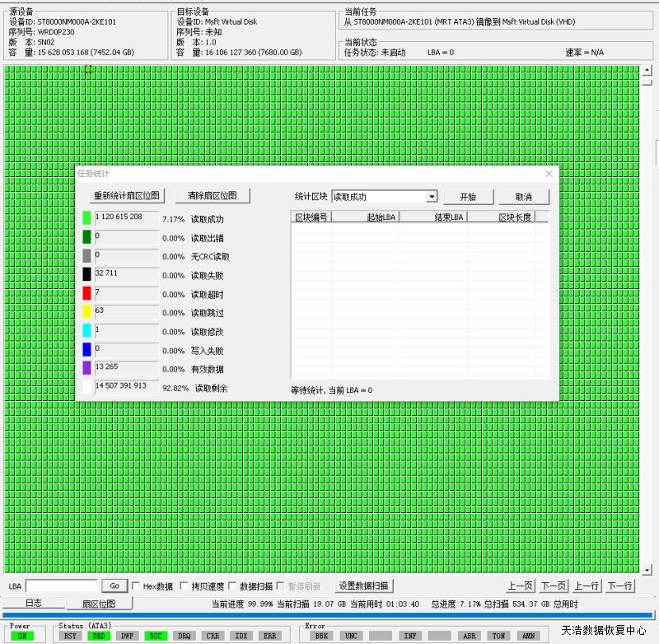Click the UNC error indicator
Viewport: 659px width, 644px height.
[x=350, y=636]
